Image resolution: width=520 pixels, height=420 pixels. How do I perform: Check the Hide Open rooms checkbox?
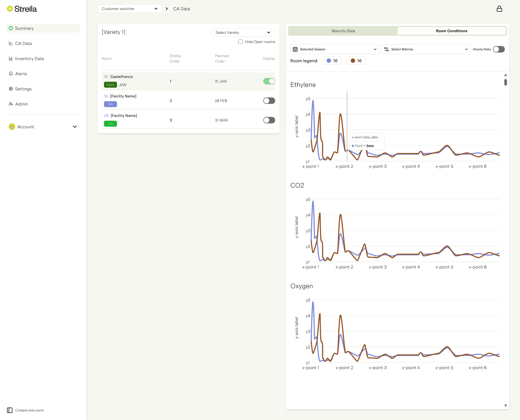tap(240, 42)
